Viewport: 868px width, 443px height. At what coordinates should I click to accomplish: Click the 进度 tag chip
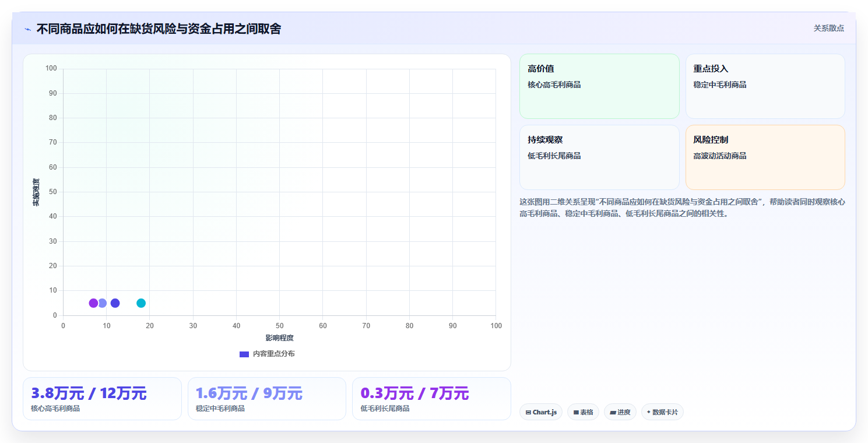coord(620,412)
